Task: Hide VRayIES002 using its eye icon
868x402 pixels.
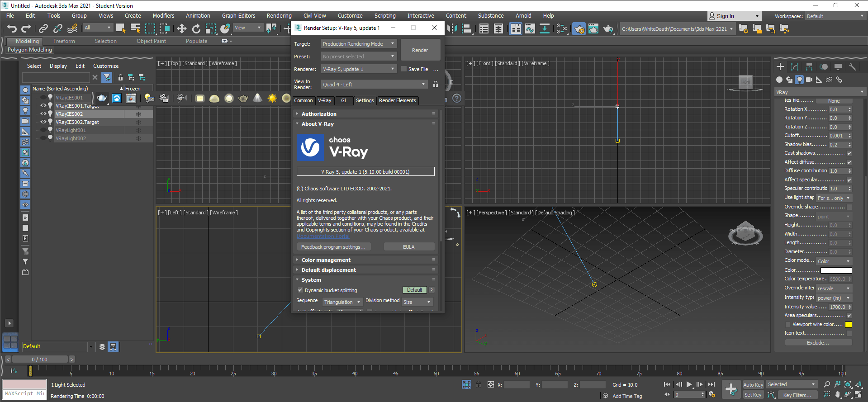Action: 43,114
